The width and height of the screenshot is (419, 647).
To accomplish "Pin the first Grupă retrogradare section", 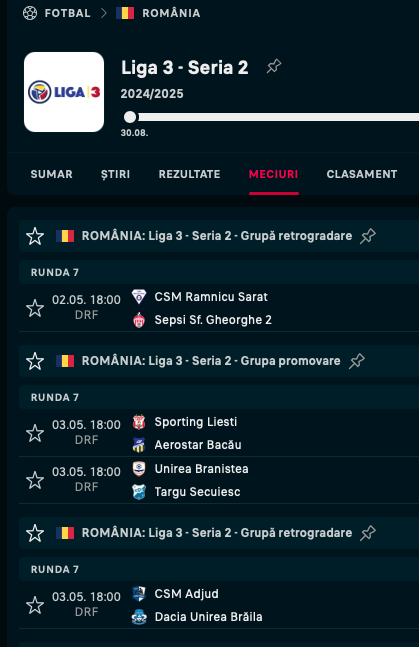I will tap(367, 236).
